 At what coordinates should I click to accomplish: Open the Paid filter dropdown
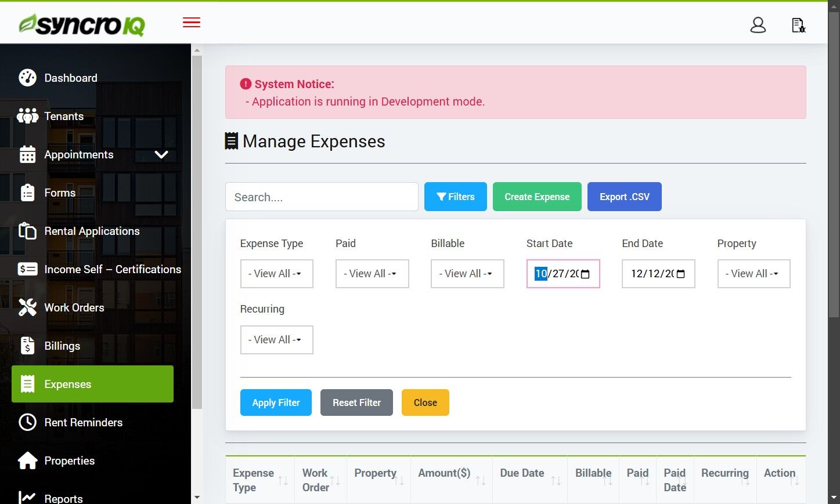[372, 274]
